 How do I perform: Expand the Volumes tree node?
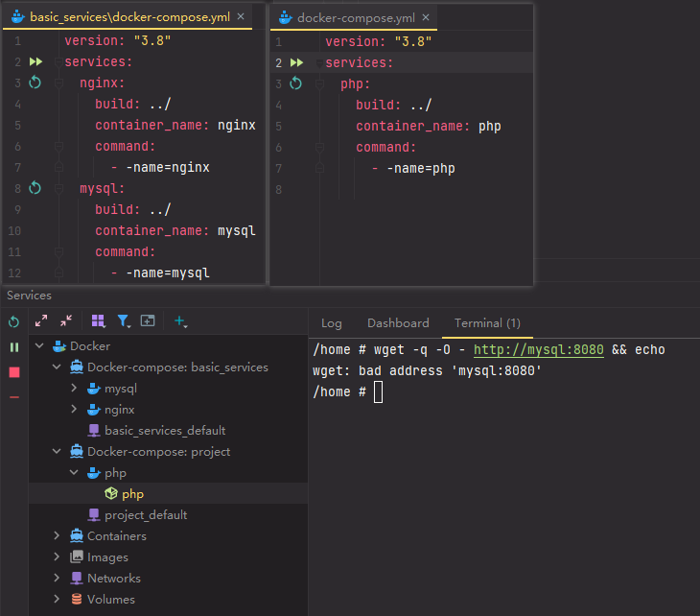[57, 600]
